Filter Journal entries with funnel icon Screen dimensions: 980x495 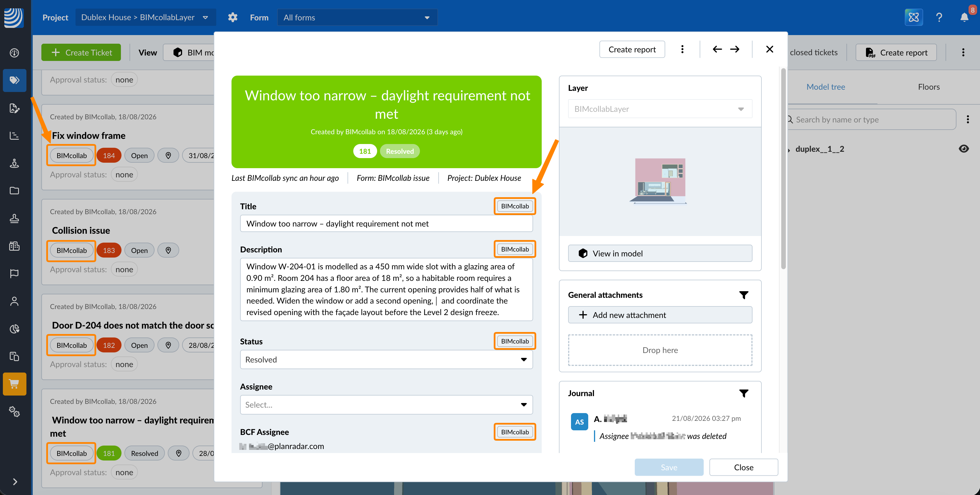[x=744, y=393]
